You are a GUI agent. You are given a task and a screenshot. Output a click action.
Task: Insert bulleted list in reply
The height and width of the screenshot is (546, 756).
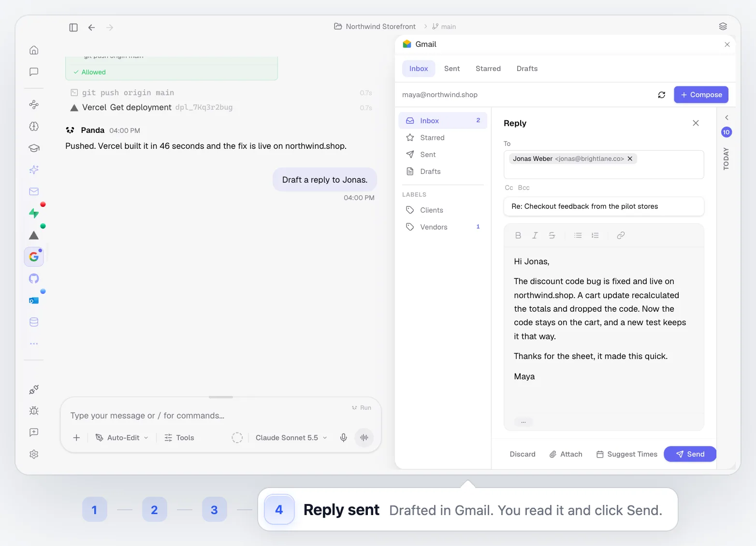(578, 235)
